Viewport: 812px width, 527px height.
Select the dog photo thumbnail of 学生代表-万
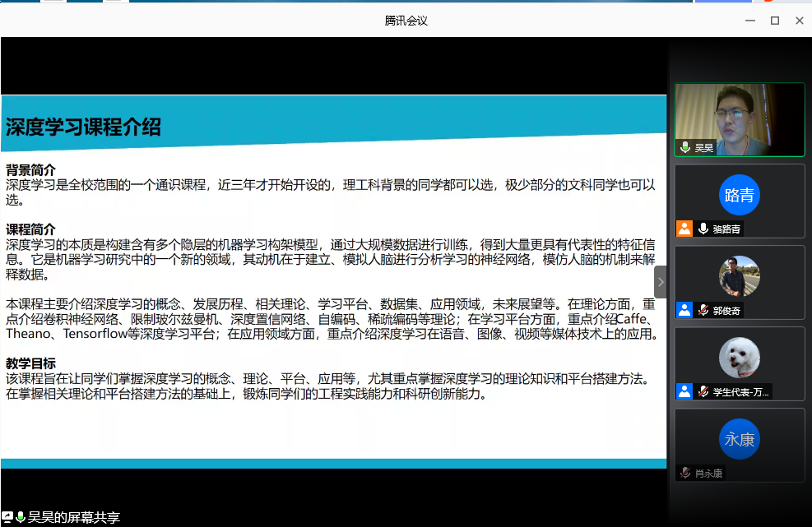pos(740,358)
